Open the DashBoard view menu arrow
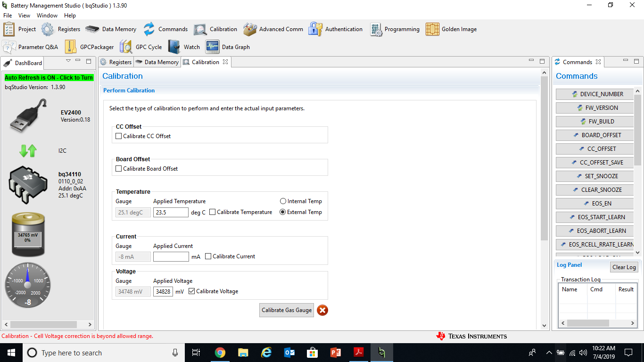 coord(68,61)
